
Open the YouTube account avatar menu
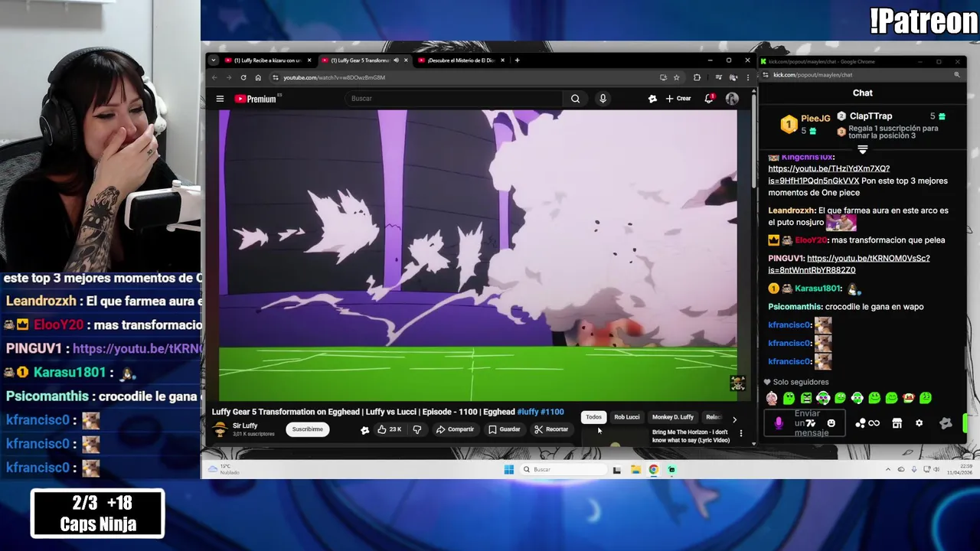[732, 99]
